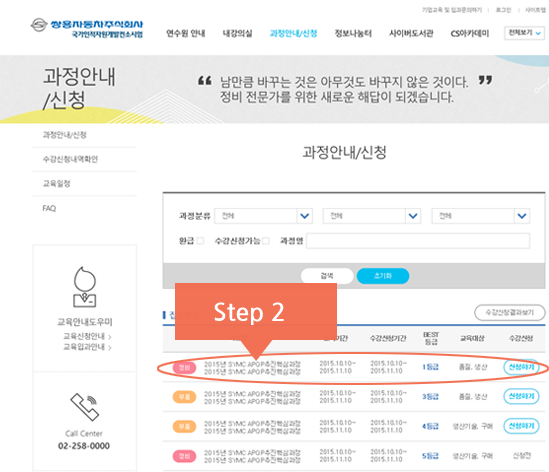Open the 전체보기 dropdown in header

[524, 33]
